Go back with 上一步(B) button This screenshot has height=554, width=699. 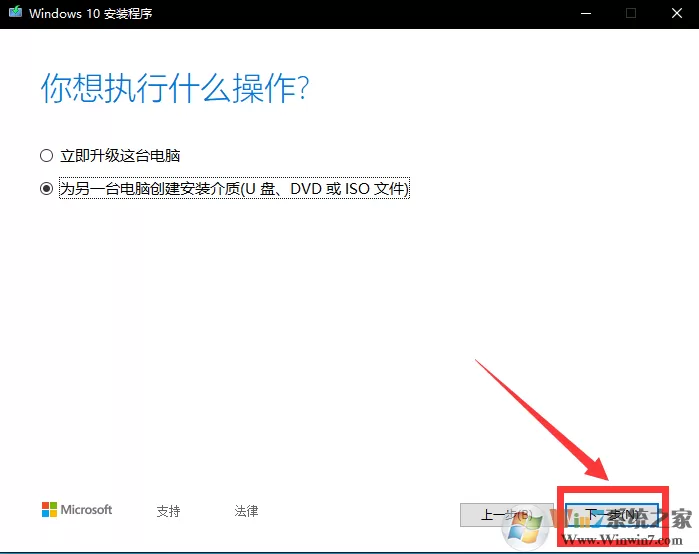pyautogui.click(x=506, y=515)
